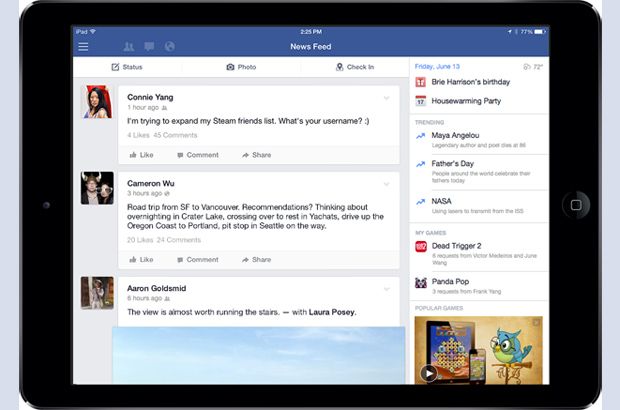Tap trending arrow icon beside Maya Angelou

pos(421,136)
